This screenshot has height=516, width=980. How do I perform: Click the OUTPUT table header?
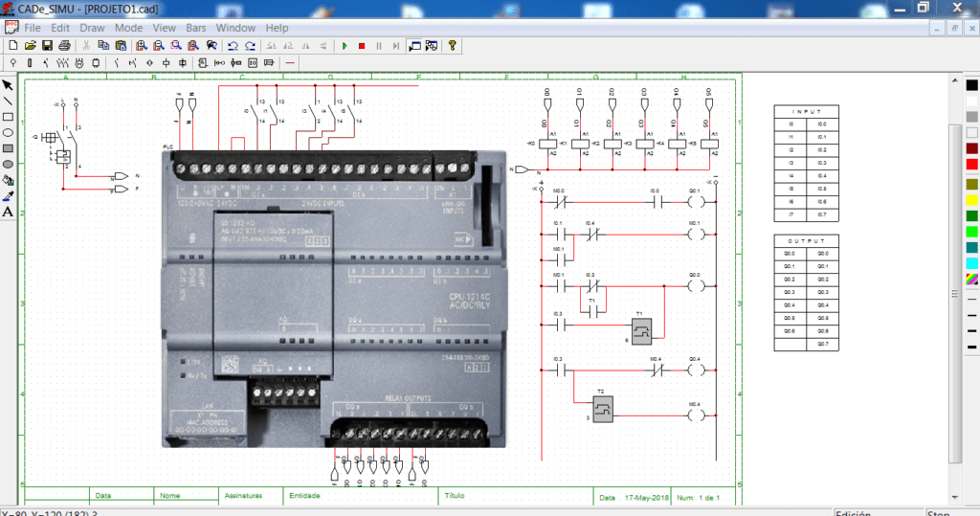tap(806, 241)
